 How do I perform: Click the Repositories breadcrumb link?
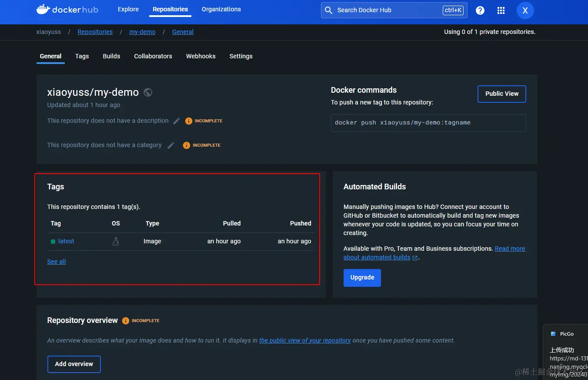click(x=95, y=32)
